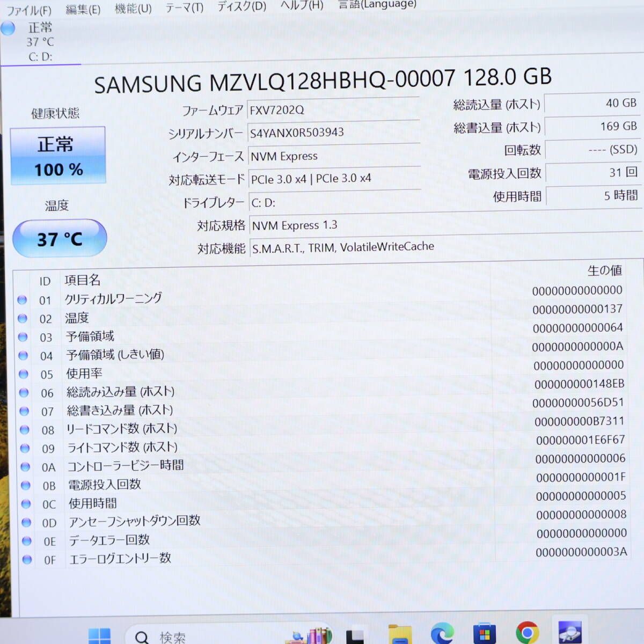The width and height of the screenshot is (644, 644).
Task: Click the 正常 100 % health status button
Action: point(58,156)
